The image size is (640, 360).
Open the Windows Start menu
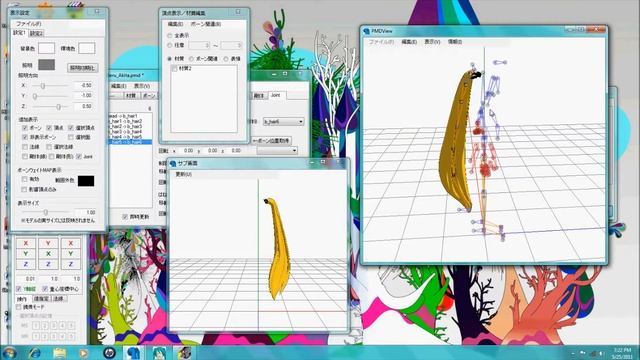click(x=9, y=353)
